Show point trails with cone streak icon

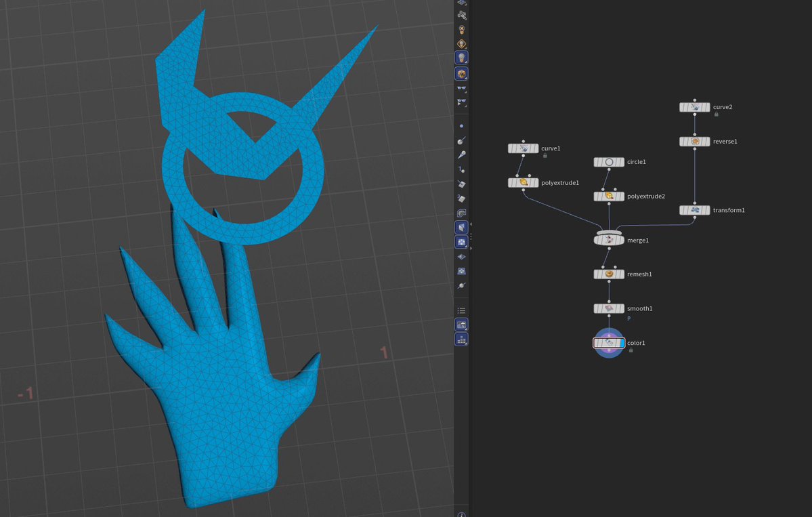pos(461,154)
